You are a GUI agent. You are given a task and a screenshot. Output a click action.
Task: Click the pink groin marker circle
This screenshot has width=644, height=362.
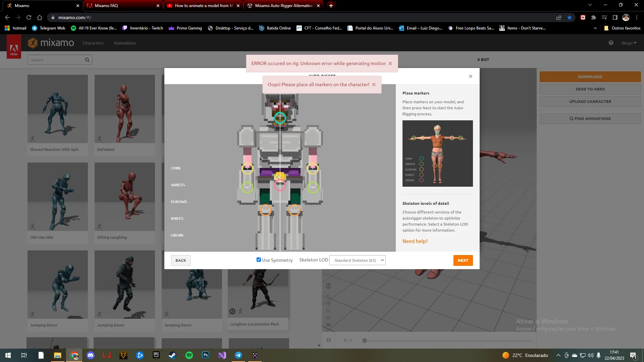point(280,185)
